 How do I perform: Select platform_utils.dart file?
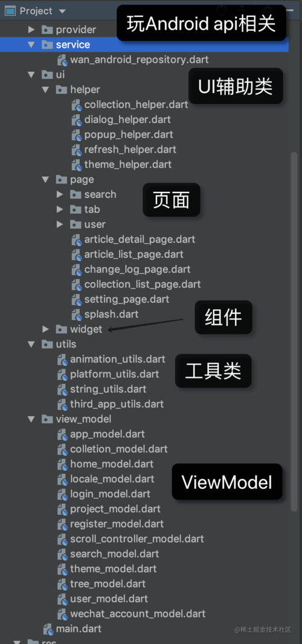pos(114,374)
